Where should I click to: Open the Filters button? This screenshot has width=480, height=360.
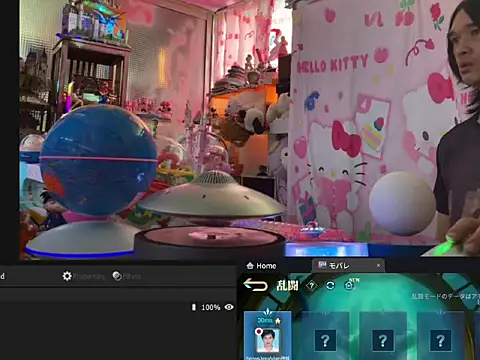click(127, 276)
